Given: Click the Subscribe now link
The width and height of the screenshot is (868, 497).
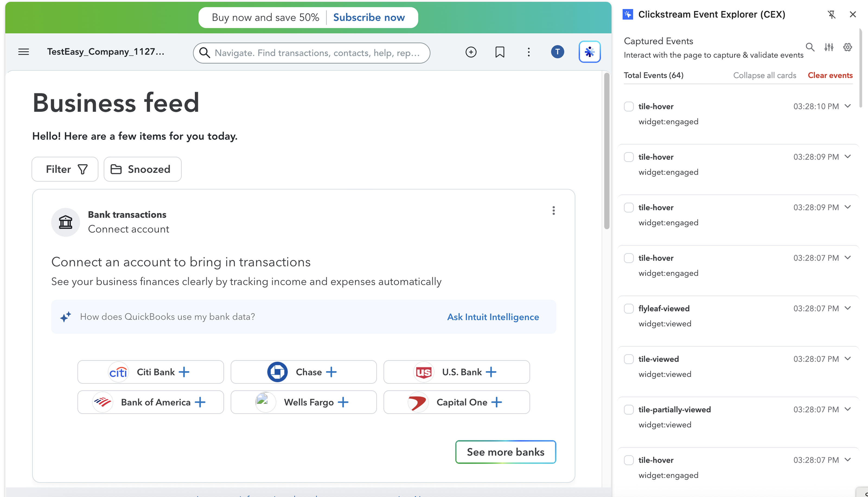Looking at the screenshot, I should pyautogui.click(x=369, y=17).
